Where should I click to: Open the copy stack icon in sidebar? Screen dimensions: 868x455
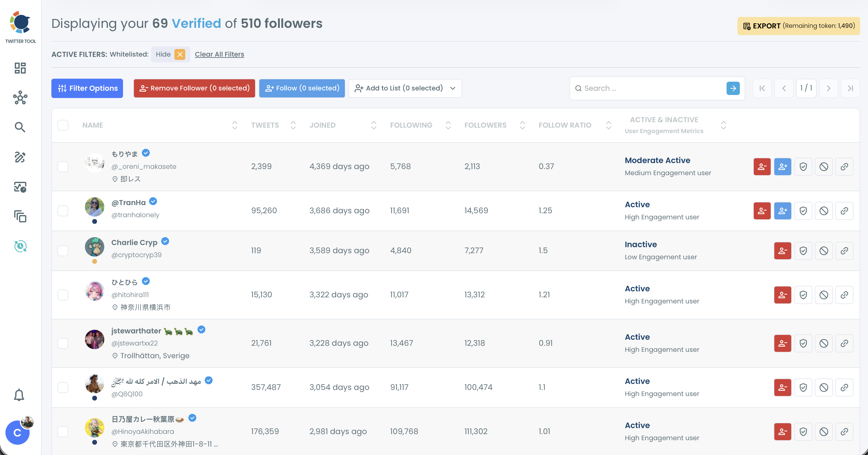coord(20,216)
